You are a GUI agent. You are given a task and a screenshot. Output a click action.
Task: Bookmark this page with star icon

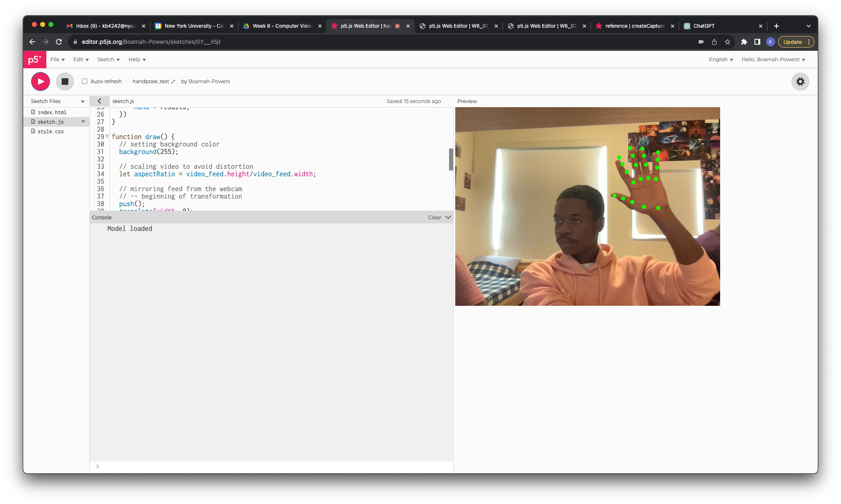point(728,42)
